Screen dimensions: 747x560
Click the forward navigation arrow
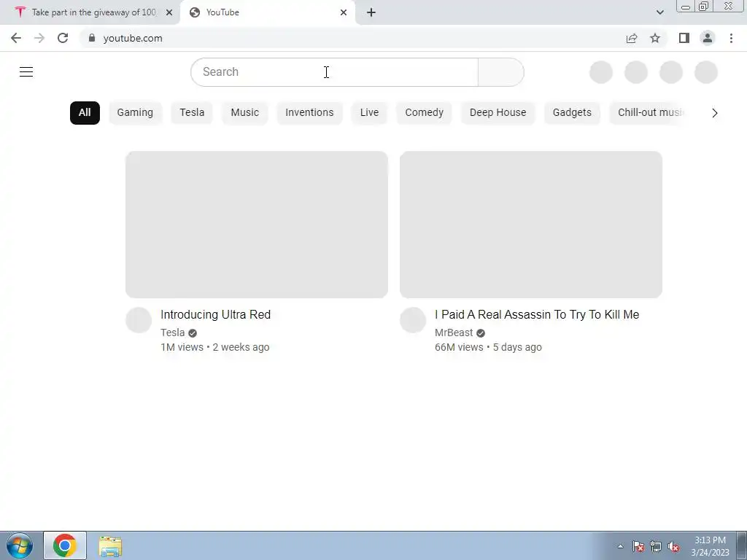tap(39, 38)
